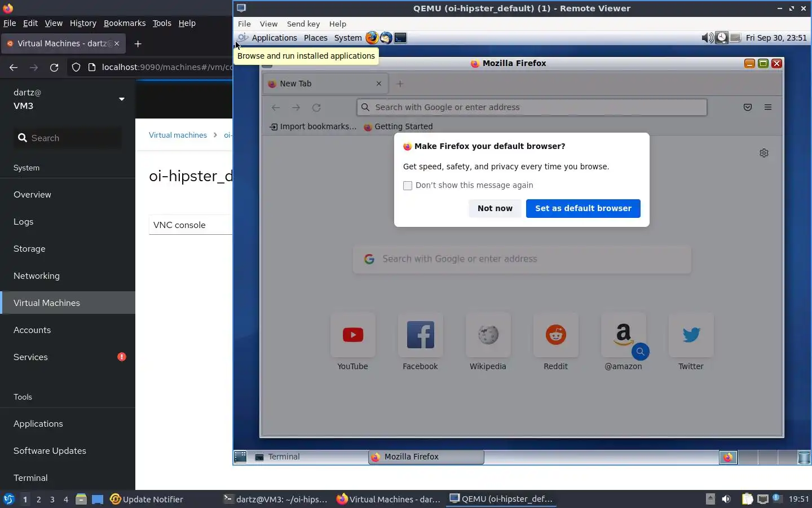The image size is (812, 508).
Task: Open a new tab in host Firefox
Action: point(138,43)
